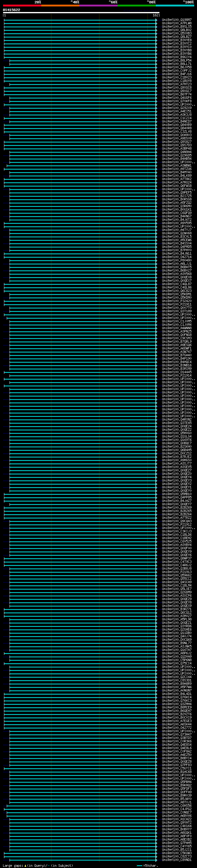Open hit UniRef100_Q5KDM1
The image size is (197, 868).
pyautogui.click(x=176, y=294)
